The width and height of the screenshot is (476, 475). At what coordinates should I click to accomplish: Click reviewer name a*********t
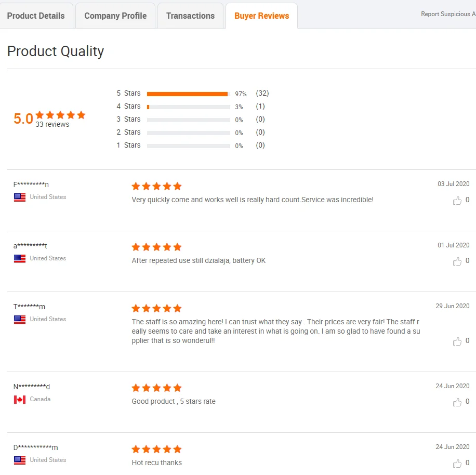pyautogui.click(x=30, y=246)
